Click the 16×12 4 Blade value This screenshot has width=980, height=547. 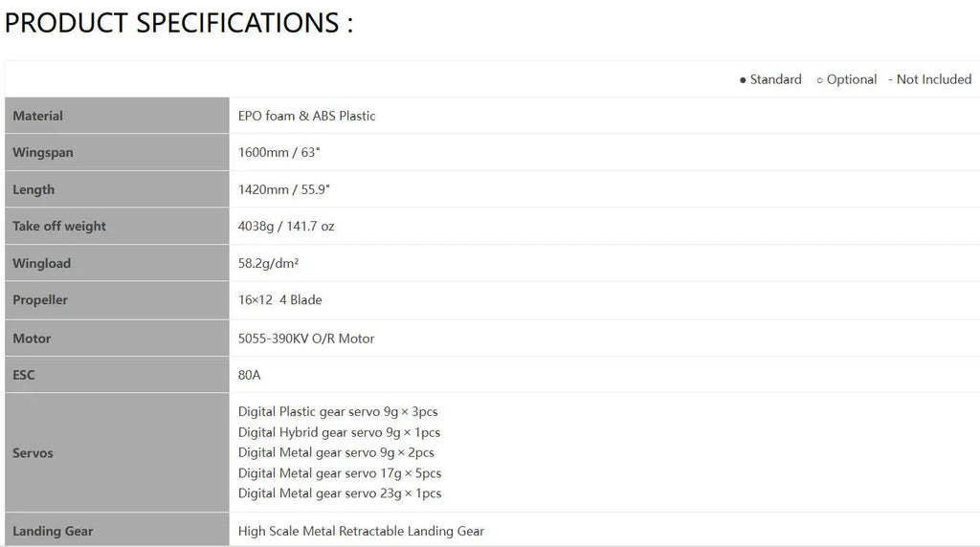point(280,299)
